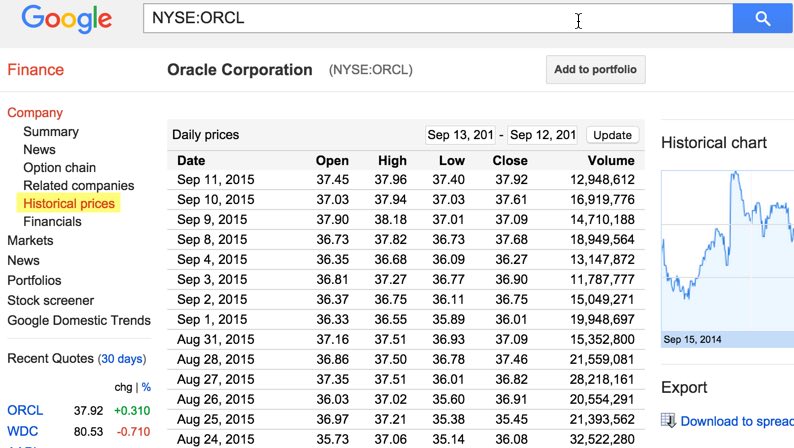Click the high price 38.18 for Sep 9

[x=390, y=220]
